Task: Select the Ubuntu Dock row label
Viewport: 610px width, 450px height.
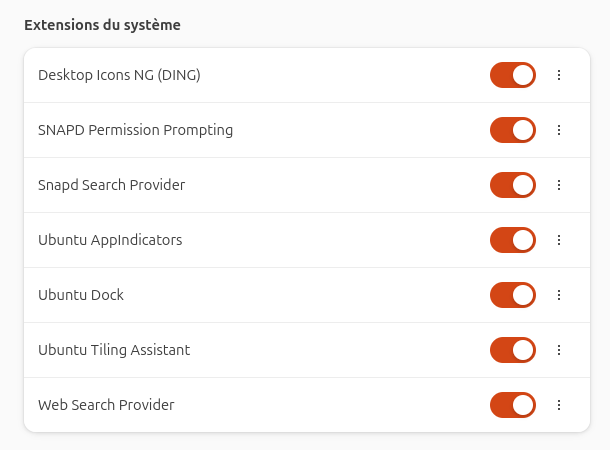Action: click(x=81, y=295)
